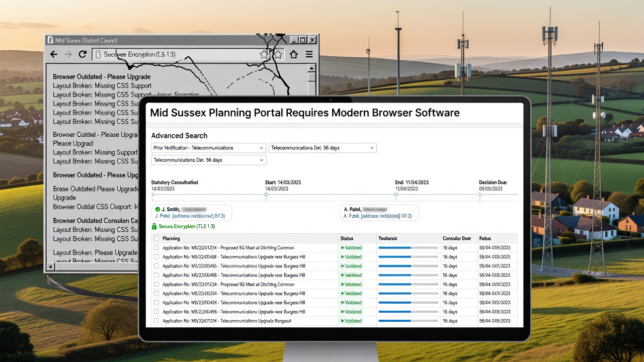The height and width of the screenshot is (362, 644).
Task: Reload the page in the old browser window
Action: [83, 54]
